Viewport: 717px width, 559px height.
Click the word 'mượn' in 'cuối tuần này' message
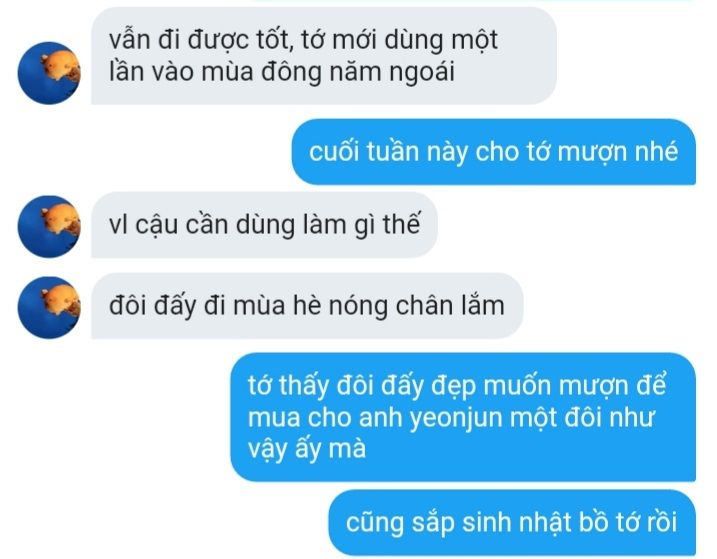click(x=592, y=153)
